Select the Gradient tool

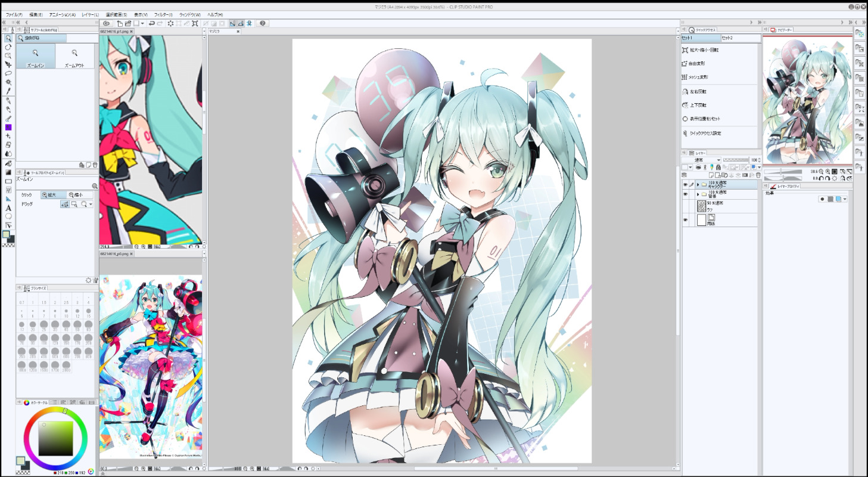click(8, 172)
